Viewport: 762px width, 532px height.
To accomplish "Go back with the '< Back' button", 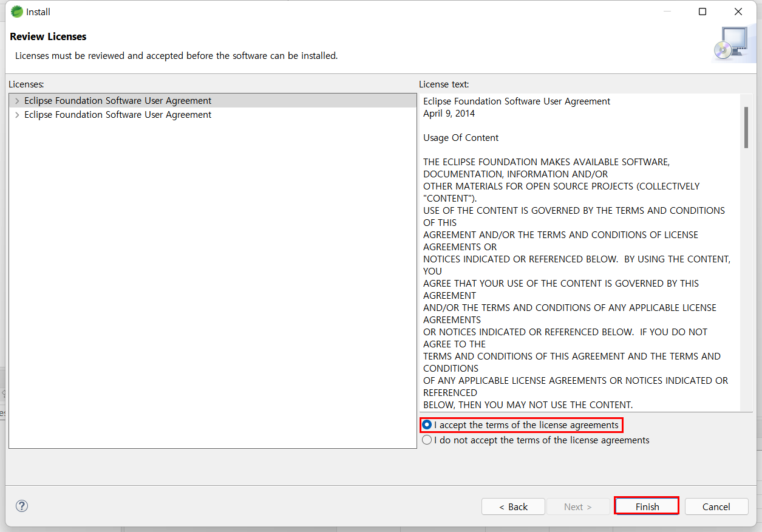I will tap(513, 506).
